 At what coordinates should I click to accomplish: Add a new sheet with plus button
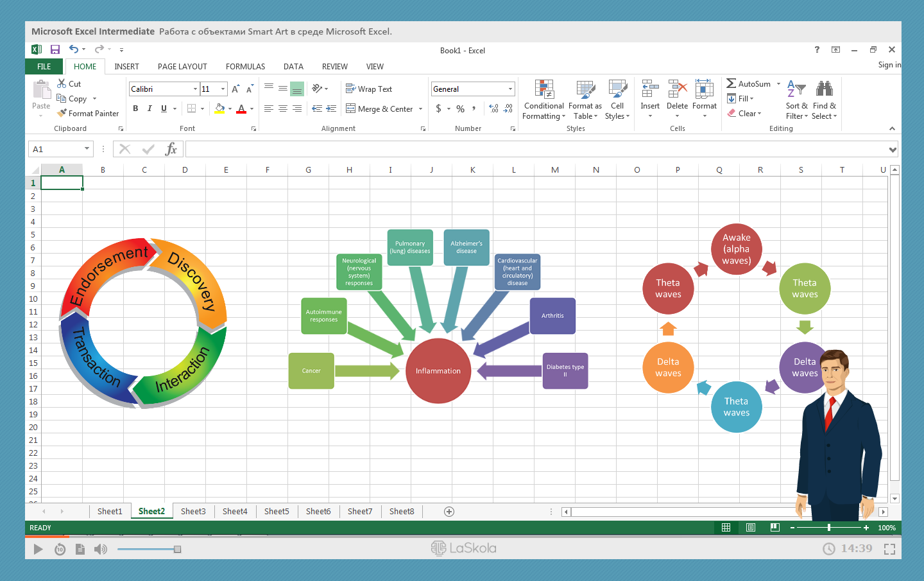[x=449, y=512]
